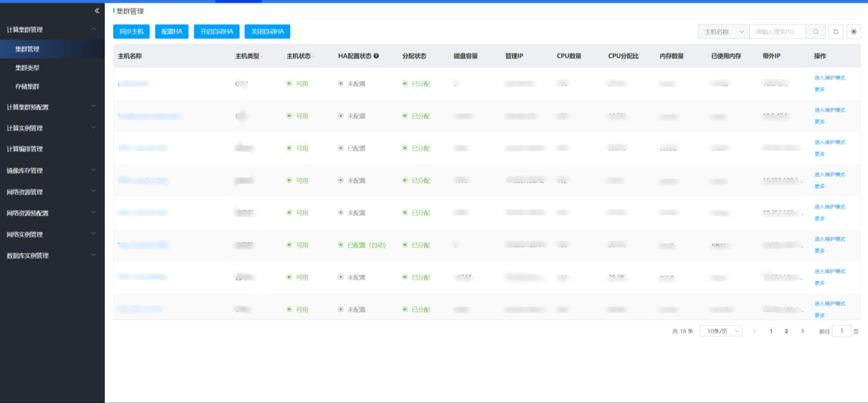The height and width of the screenshot is (403, 868).
Task: Select 集群类型 in the sidebar
Action: pyautogui.click(x=28, y=68)
